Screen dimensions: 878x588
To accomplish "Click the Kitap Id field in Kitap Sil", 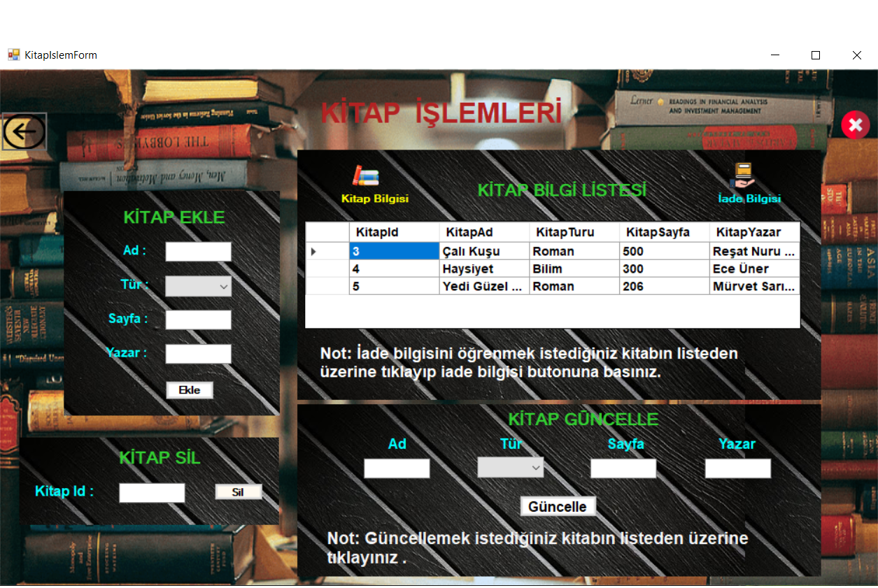I will pos(152,493).
